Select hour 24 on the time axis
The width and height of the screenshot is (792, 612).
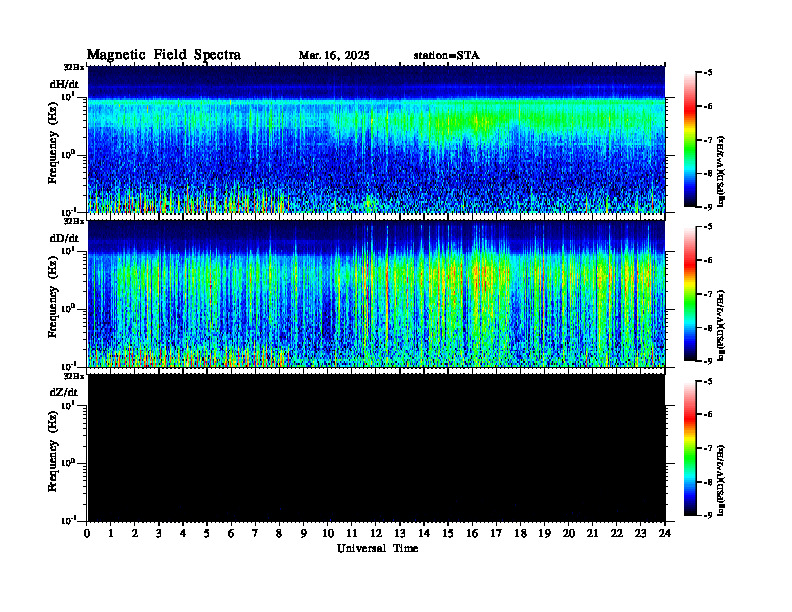click(665, 534)
